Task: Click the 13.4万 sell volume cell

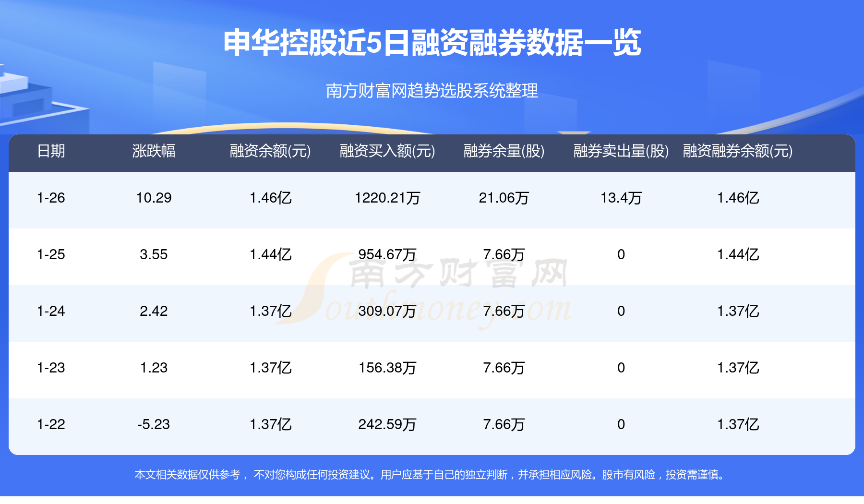Action: click(x=621, y=198)
